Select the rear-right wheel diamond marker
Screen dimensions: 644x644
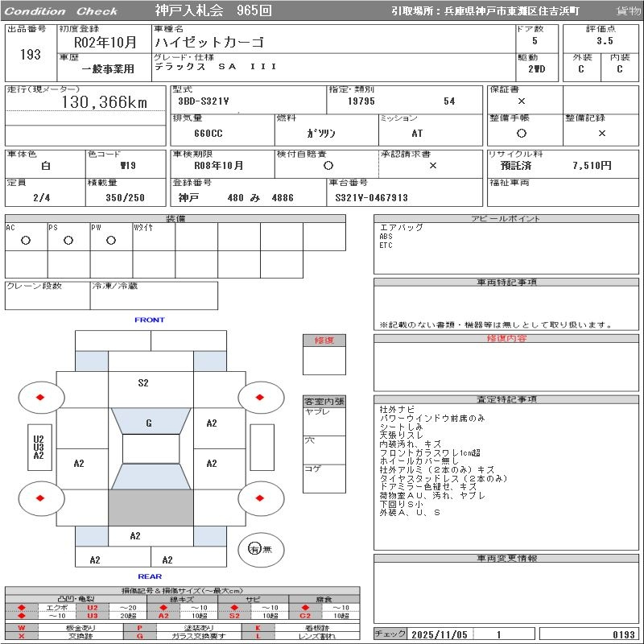[260, 499]
